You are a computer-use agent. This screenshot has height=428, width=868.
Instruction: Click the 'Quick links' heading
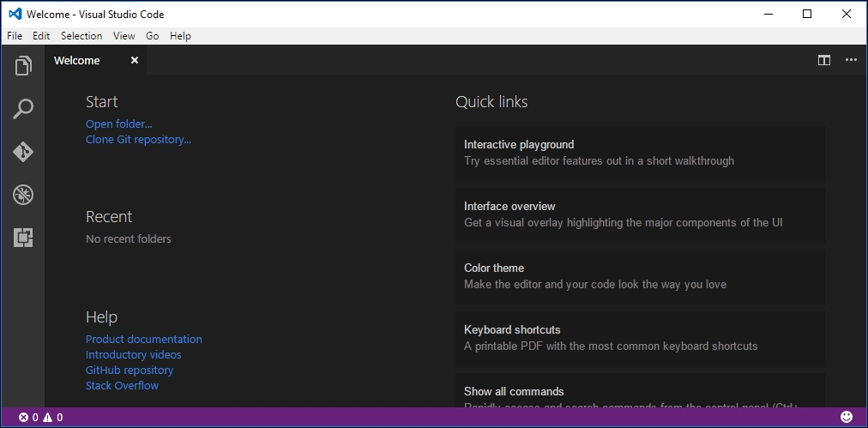click(x=491, y=102)
